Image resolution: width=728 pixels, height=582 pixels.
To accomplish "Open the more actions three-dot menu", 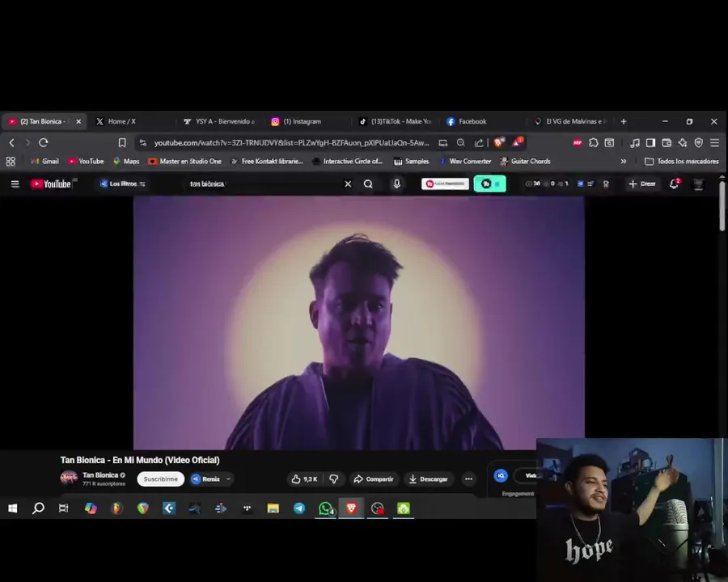I will 468,479.
